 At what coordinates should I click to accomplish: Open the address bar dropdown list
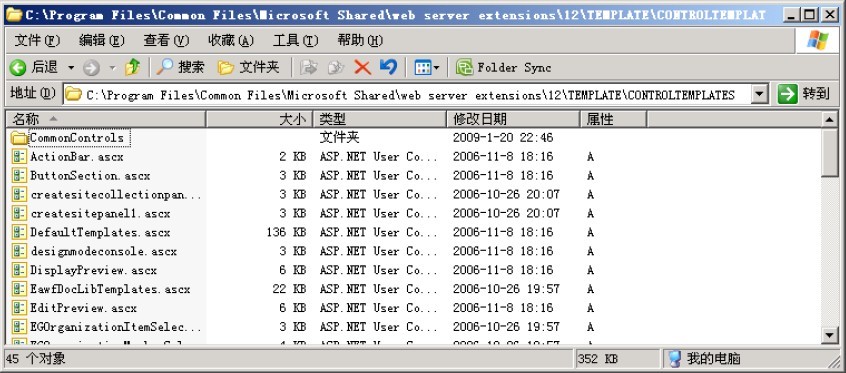click(x=760, y=94)
